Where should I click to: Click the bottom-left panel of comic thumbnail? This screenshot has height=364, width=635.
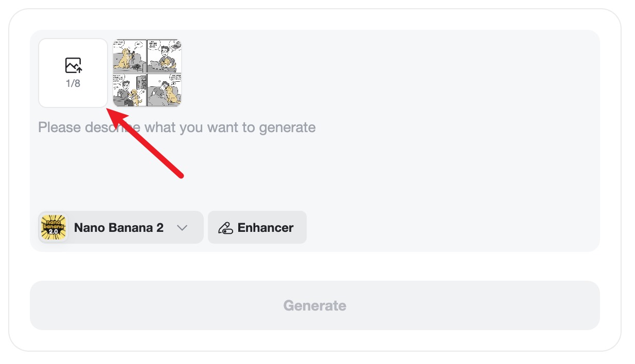click(130, 90)
